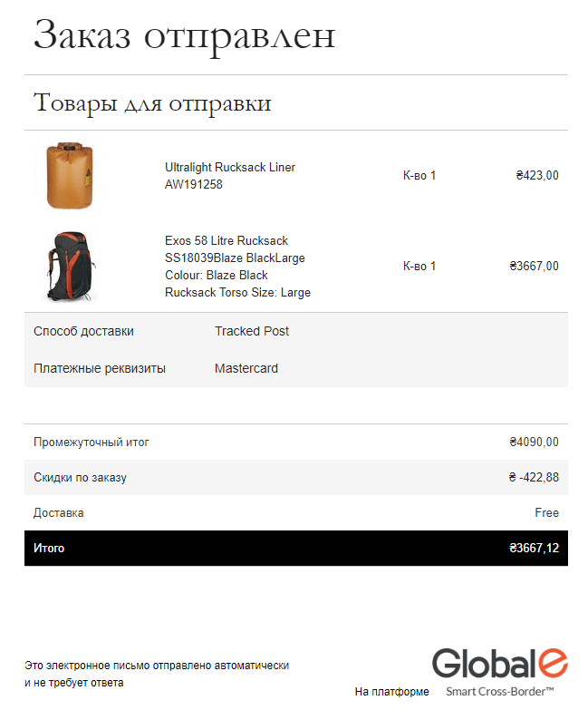Click the Colour: Blaze Black attribute line
The width and height of the screenshot is (588, 710).
tap(217, 275)
